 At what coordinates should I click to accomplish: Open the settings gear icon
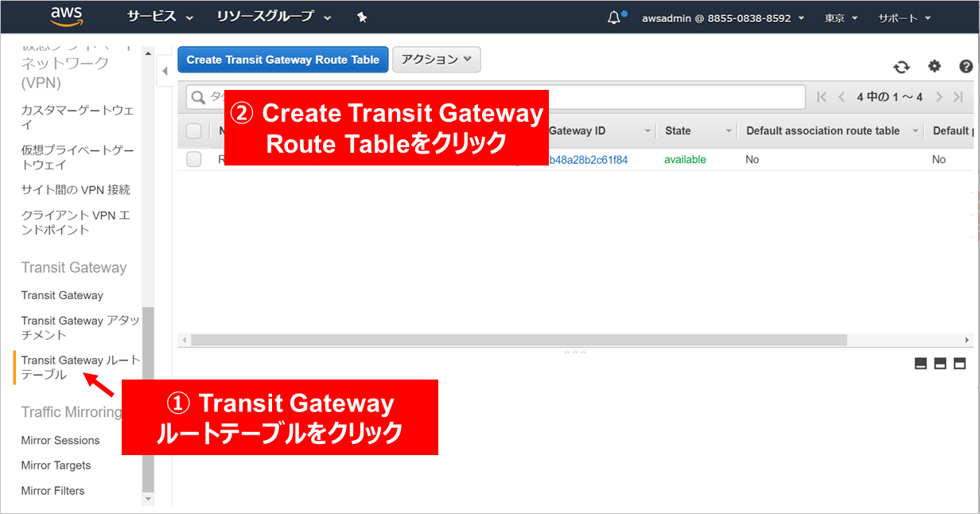(934, 67)
